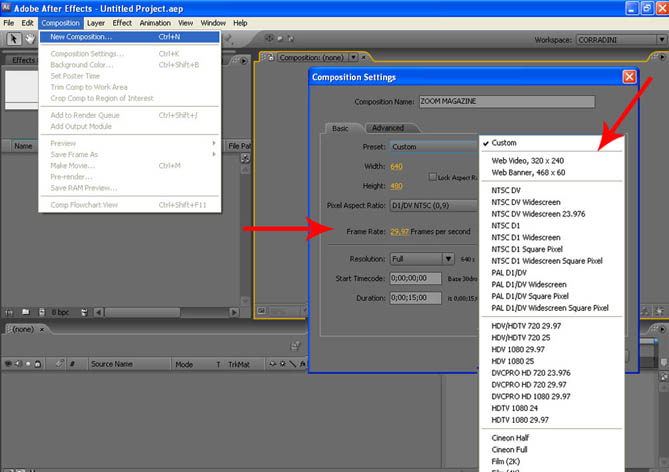Click the orange Width value 640

(397, 166)
